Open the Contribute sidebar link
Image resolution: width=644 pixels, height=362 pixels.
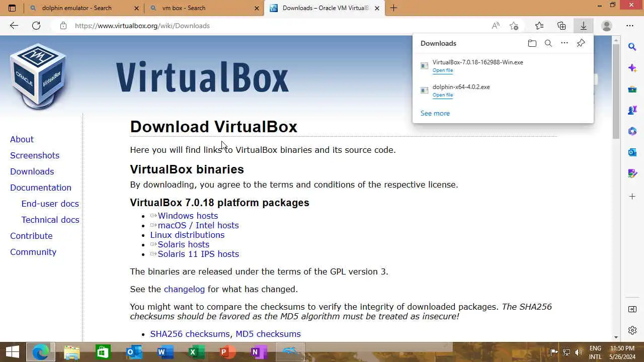pyautogui.click(x=31, y=236)
